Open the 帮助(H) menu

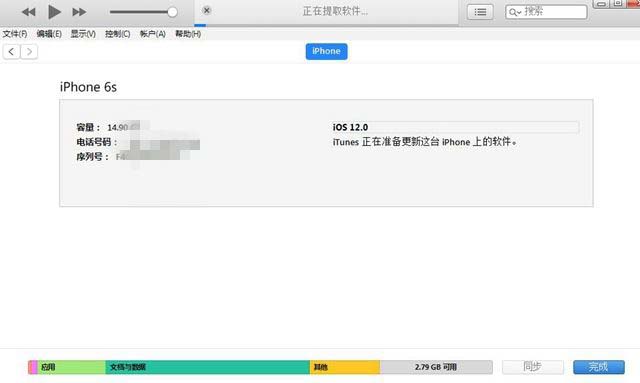(188, 34)
